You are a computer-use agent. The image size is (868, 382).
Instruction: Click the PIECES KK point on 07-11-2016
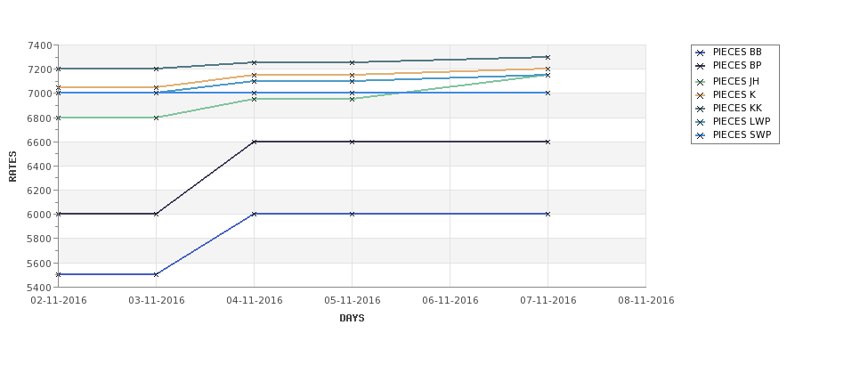pyautogui.click(x=548, y=57)
